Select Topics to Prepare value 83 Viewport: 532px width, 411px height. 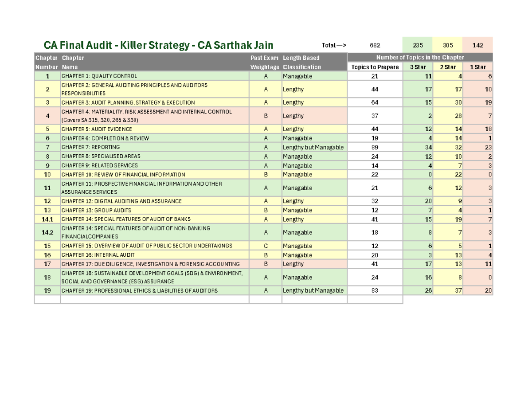click(375, 291)
